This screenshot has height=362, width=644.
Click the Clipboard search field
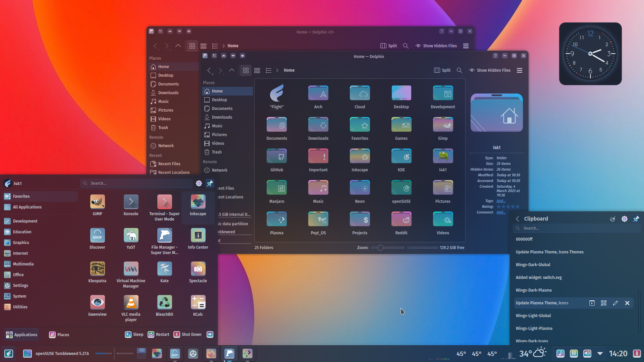click(x=577, y=228)
